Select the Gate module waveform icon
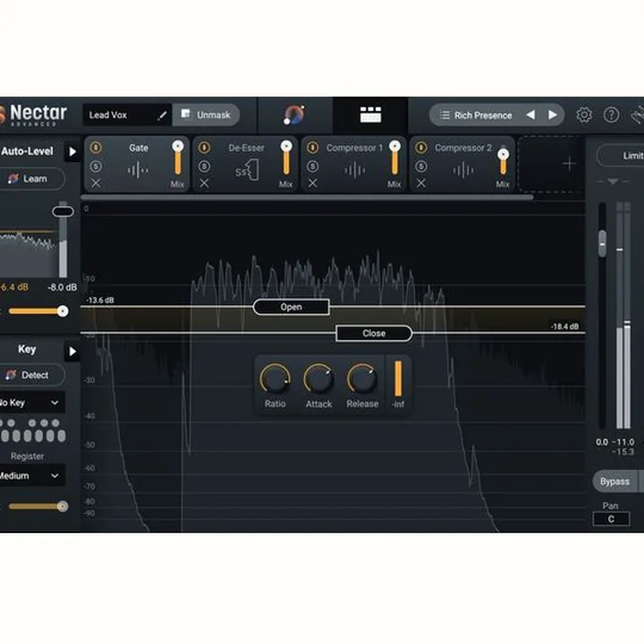The height and width of the screenshot is (644, 644). point(138,170)
